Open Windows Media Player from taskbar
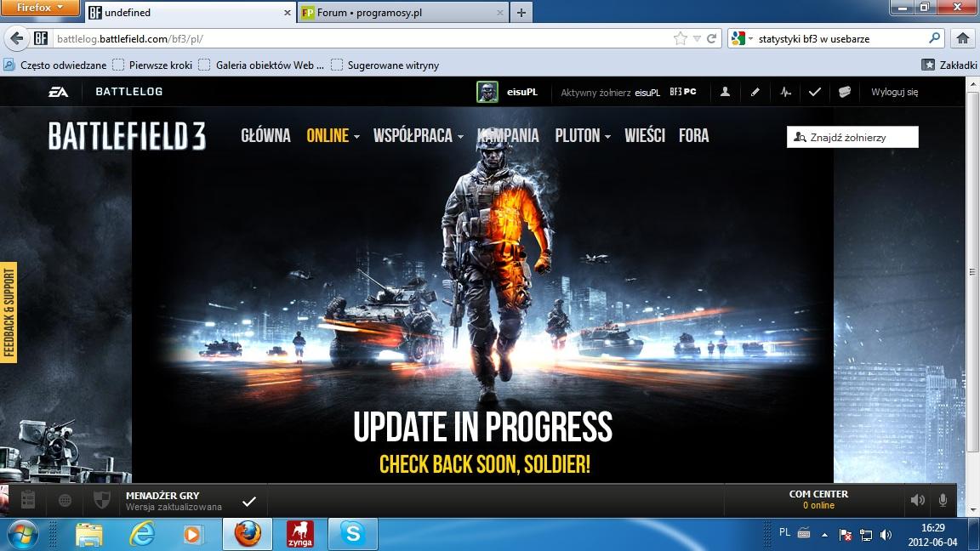 pyautogui.click(x=193, y=535)
